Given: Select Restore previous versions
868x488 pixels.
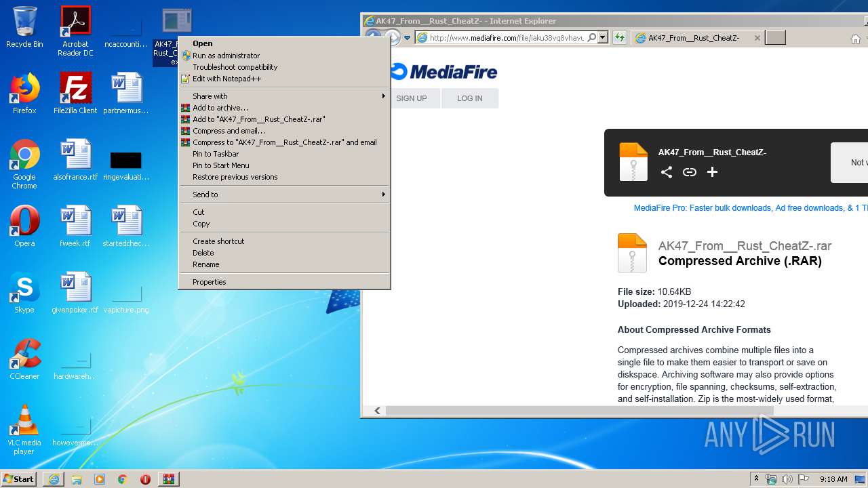Looking at the screenshot, I should coord(284,177).
